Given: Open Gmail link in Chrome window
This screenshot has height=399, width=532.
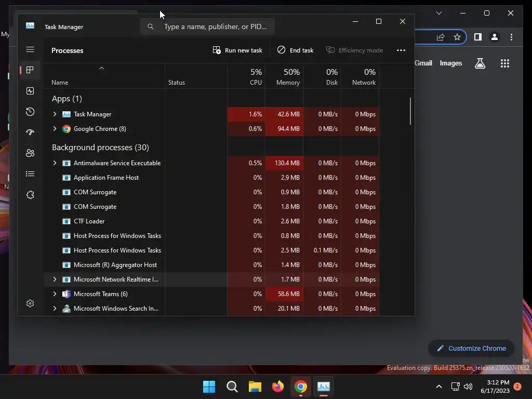Looking at the screenshot, I should (x=423, y=63).
